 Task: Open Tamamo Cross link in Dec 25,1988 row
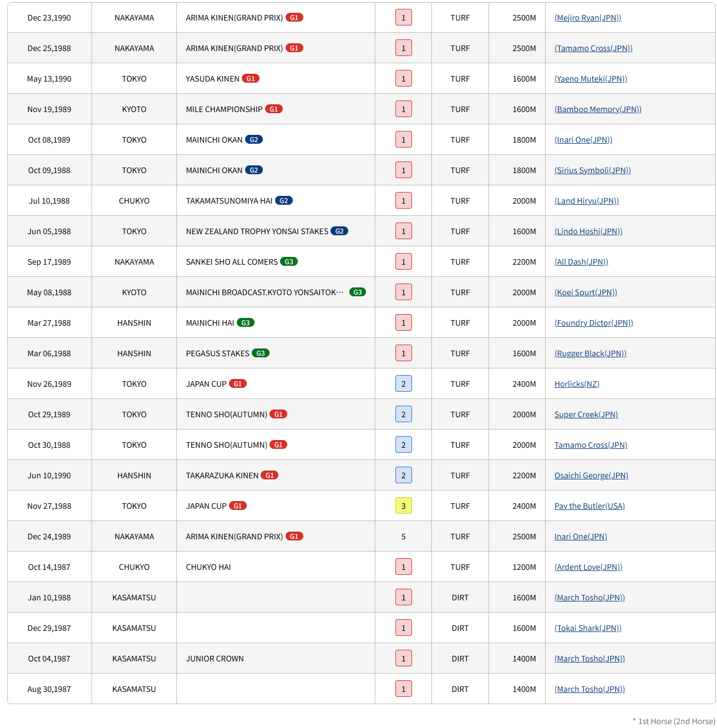(593, 48)
